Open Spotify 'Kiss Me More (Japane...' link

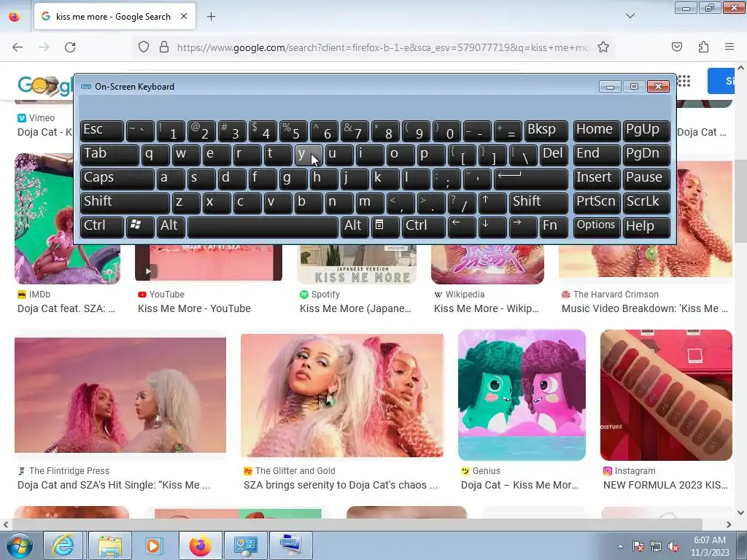pos(355,308)
